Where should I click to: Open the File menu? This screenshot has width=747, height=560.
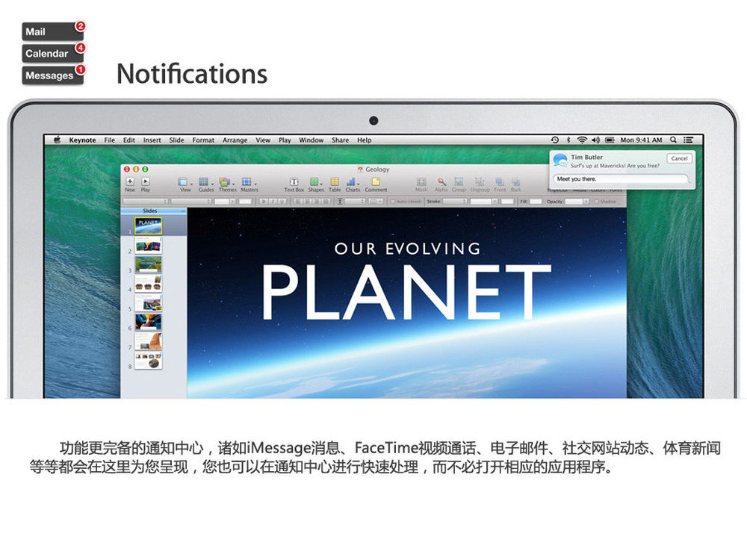[110, 140]
